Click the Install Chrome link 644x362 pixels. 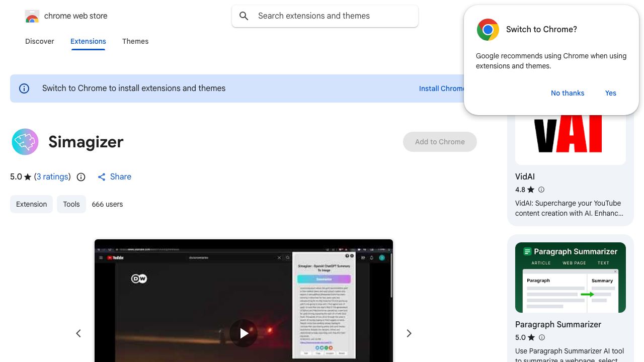442,88
